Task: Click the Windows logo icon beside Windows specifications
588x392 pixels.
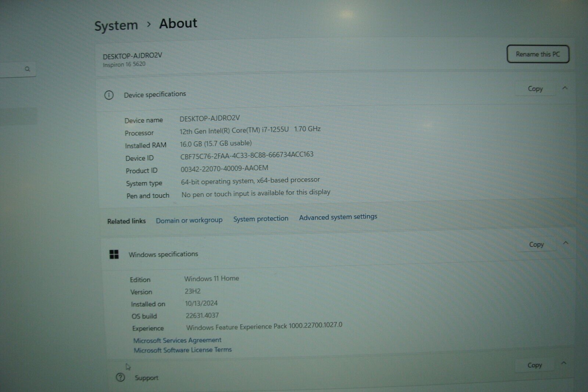Action: point(114,254)
